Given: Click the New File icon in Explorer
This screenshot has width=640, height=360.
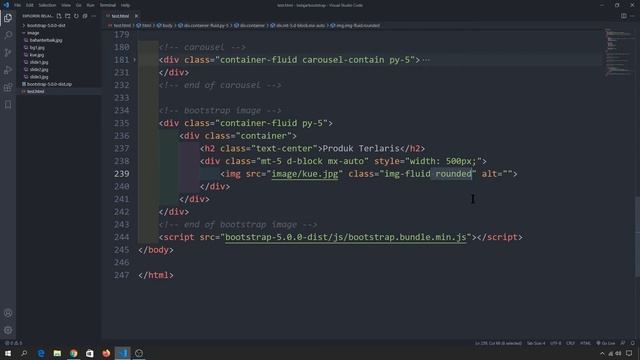Looking at the screenshot, I should [x=59, y=16].
